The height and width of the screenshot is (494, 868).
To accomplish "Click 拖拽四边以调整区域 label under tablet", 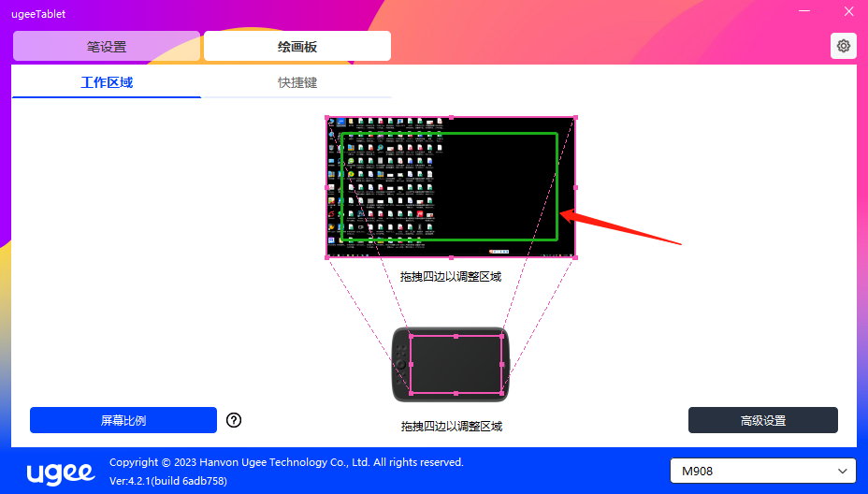I will point(451,426).
